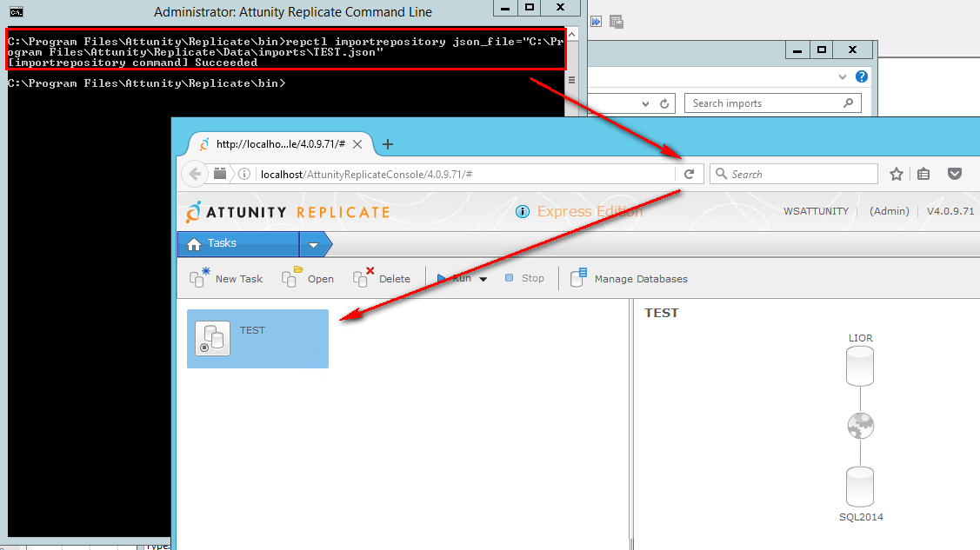Click the browser back button
This screenshot has height=550, width=980.
tap(195, 174)
